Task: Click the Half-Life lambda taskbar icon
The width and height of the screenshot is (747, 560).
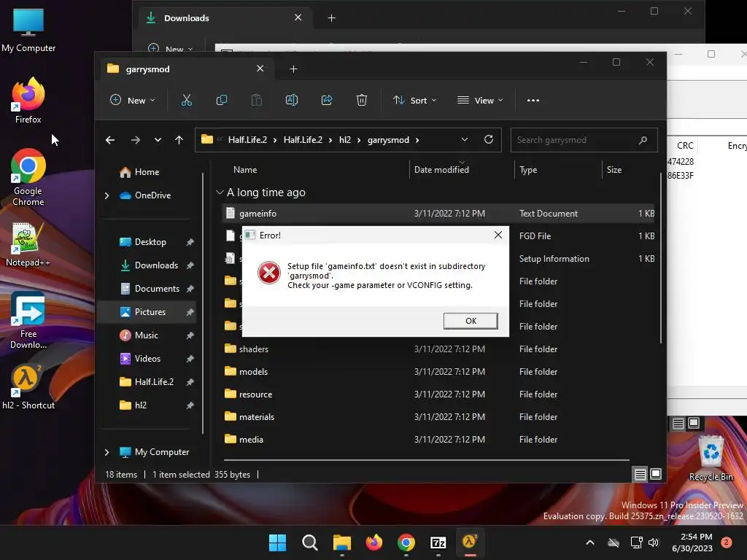Action: [470, 542]
